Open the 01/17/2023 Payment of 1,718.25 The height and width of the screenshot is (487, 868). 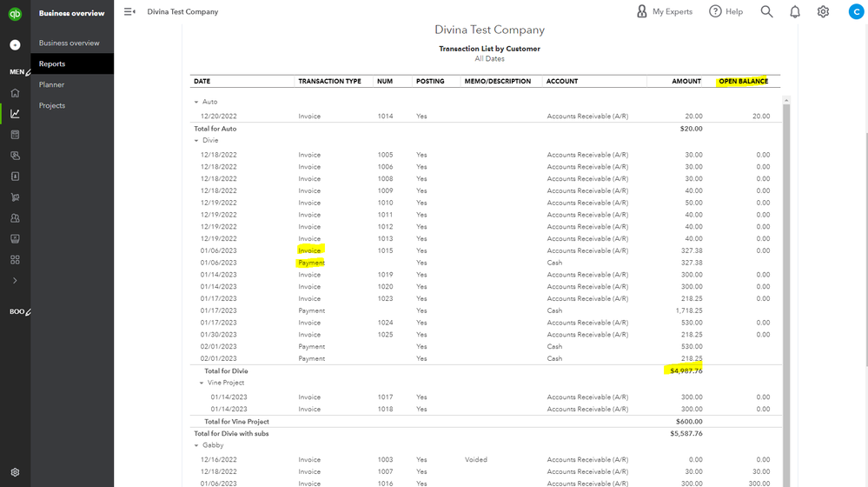[485, 310]
